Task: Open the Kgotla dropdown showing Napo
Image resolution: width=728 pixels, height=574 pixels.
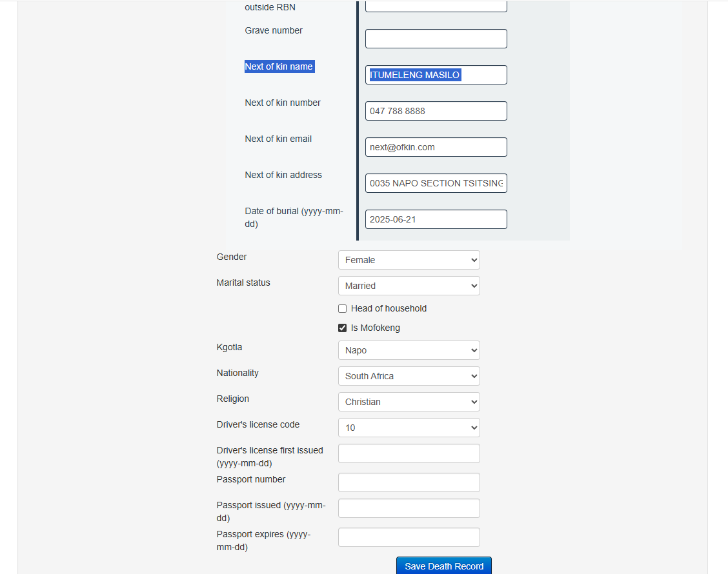Action: pyautogui.click(x=409, y=350)
